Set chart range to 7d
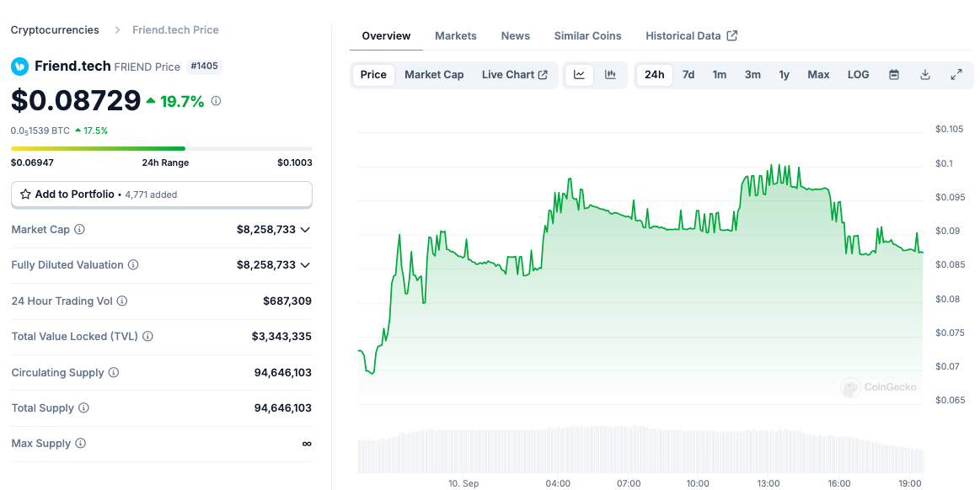Image resolution: width=980 pixels, height=490 pixels. tap(688, 75)
